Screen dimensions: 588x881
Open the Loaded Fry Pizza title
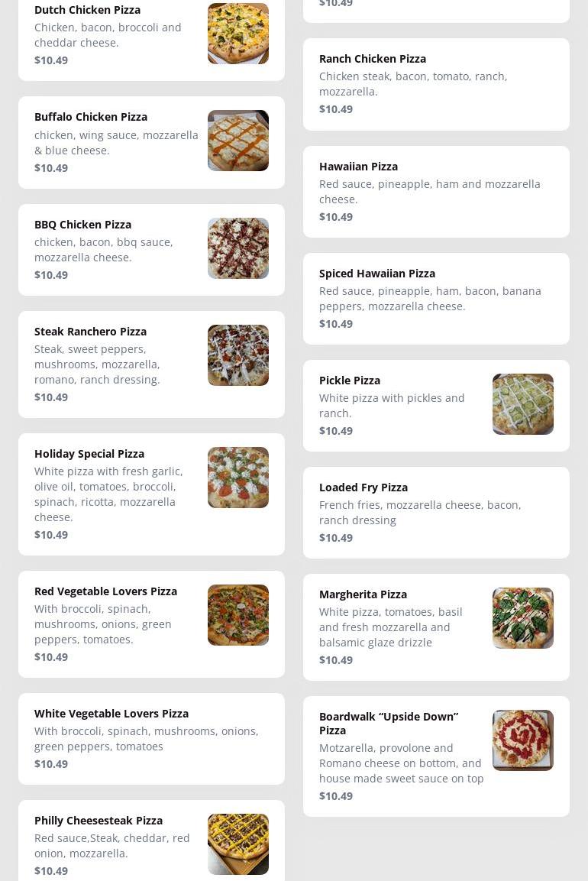coord(363,487)
